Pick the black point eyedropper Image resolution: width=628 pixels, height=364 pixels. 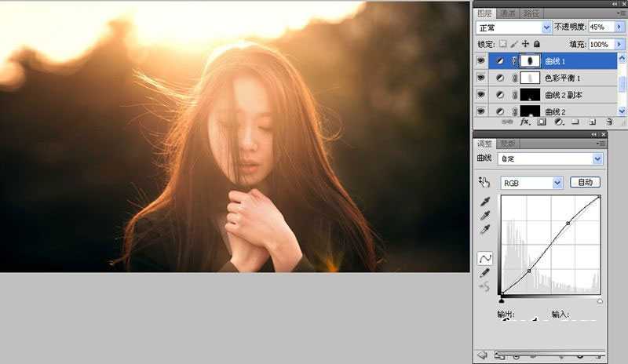[484, 202]
